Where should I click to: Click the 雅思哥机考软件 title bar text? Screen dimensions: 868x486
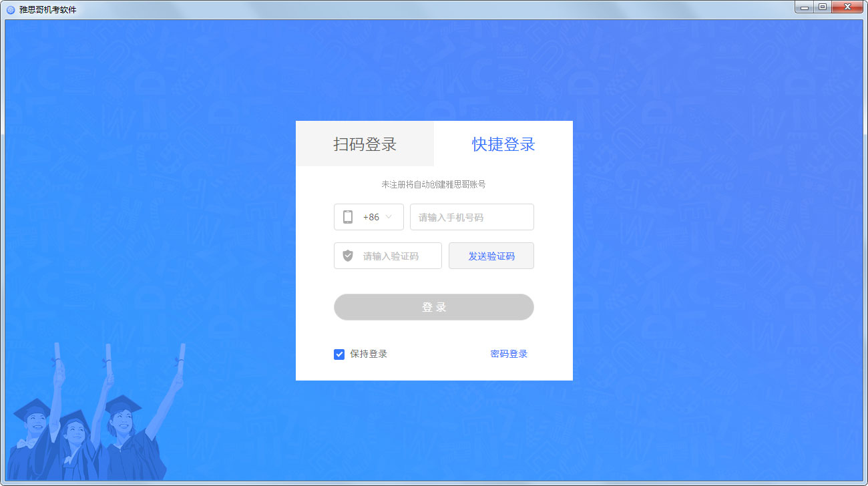pyautogui.click(x=48, y=9)
